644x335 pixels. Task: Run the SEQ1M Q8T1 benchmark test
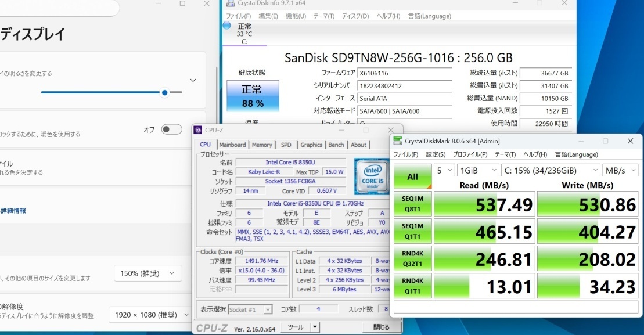[x=412, y=203]
